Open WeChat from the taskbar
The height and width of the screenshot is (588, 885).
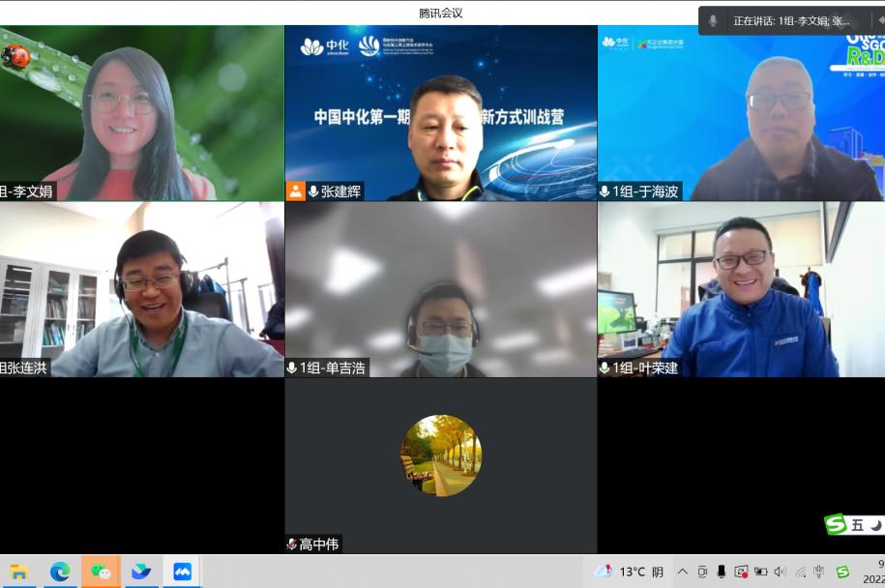[x=101, y=571]
